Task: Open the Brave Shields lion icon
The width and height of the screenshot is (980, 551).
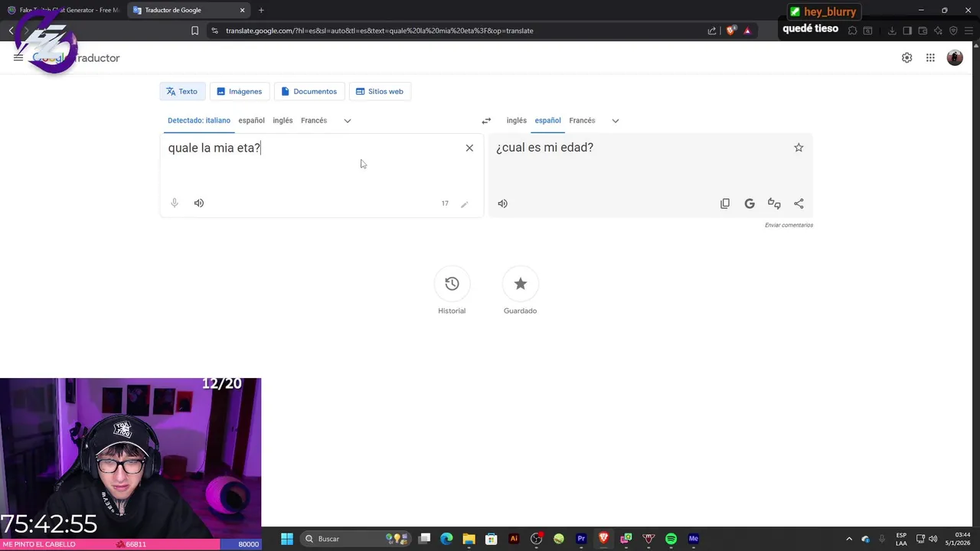Action: pos(731,31)
